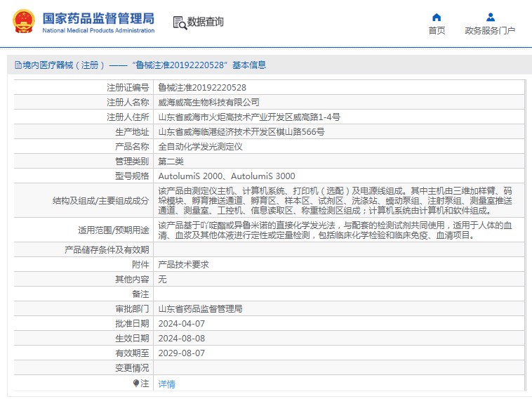Click National Medical Products Administration text
This screenshot has width=532, height=399.
[x=98, y=31]
